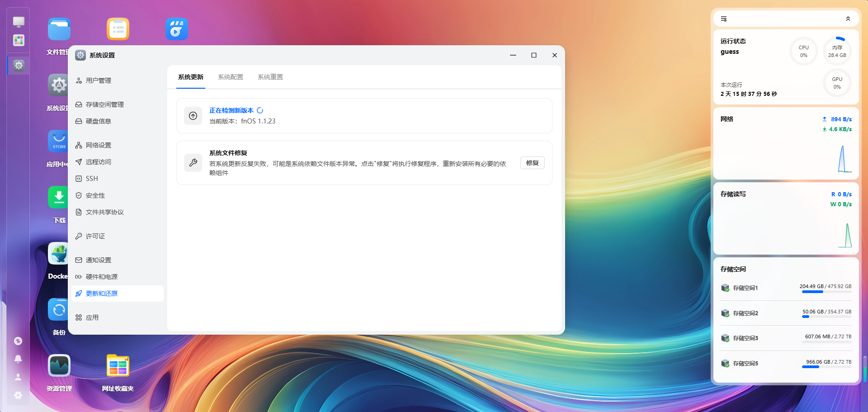868x412 pixels.
Task: Show desktop via the monitor icon in the dock
Action: pos(19,22)
